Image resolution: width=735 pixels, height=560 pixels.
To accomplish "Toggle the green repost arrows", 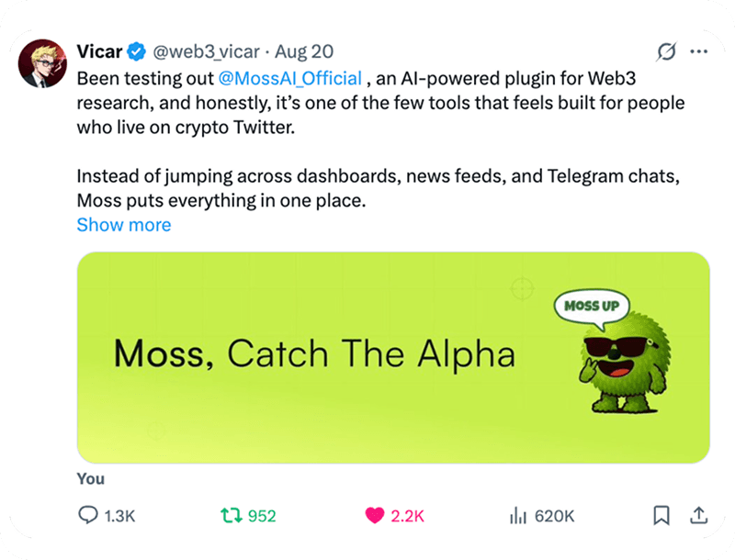I will pyautogui.click(x=231, y=516).
